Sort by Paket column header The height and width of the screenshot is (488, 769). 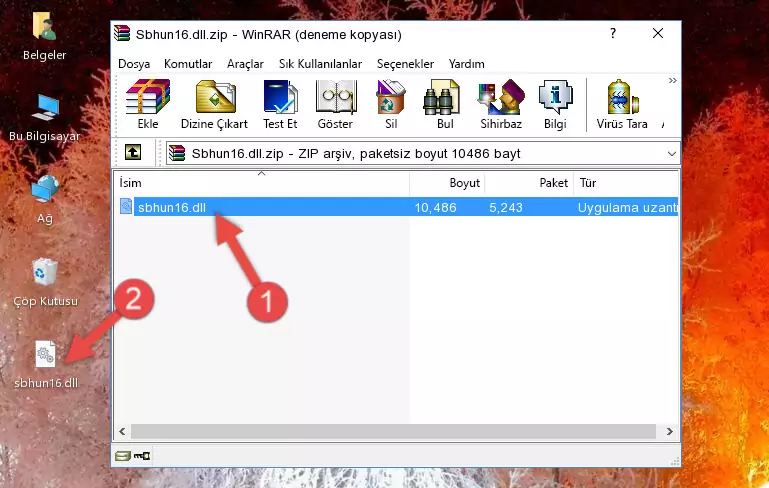(x=529, y=183)
